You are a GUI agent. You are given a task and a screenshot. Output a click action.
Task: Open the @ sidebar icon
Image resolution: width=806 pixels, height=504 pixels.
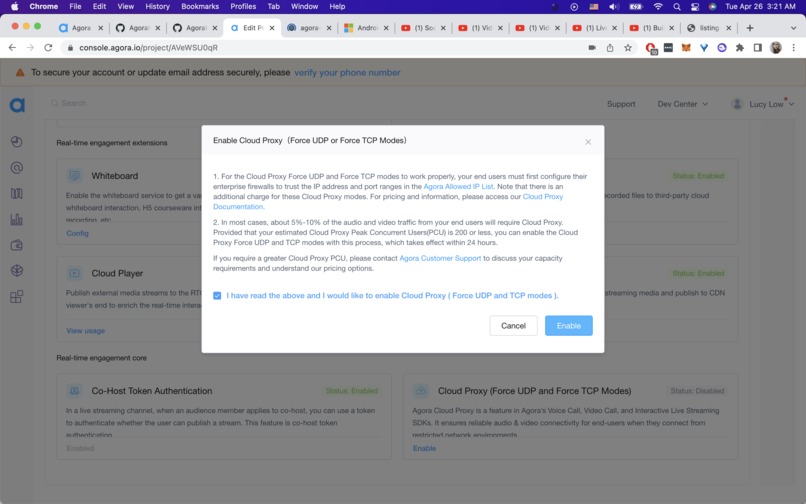[16, 168]
